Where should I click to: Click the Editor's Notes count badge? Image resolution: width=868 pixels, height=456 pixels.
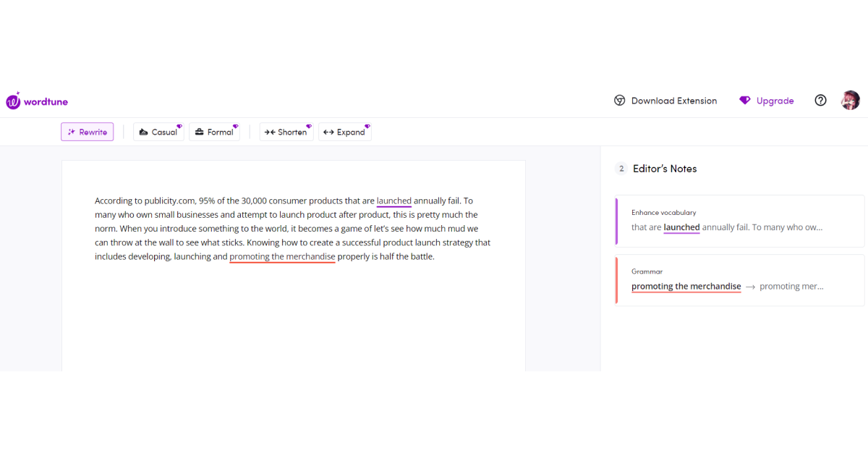(x=621, y=169)
